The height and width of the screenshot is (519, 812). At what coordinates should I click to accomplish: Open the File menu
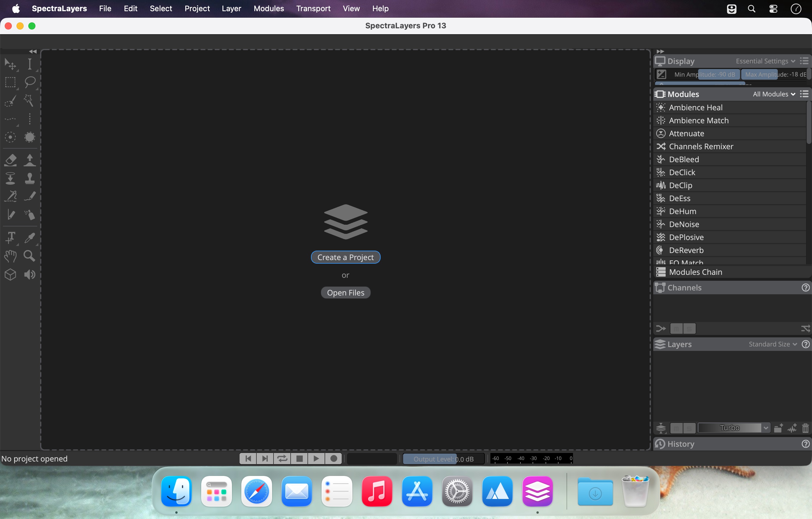(x=105, y=9)
